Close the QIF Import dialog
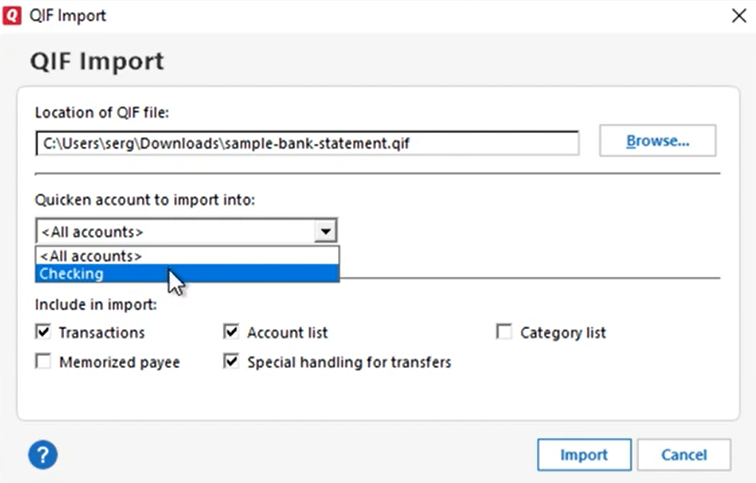 pos(739,15)
